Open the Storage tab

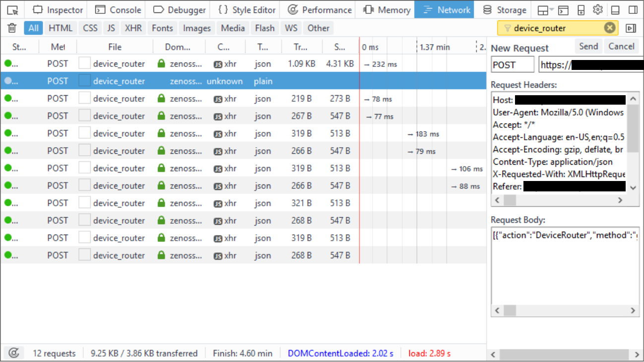point(505,10)
